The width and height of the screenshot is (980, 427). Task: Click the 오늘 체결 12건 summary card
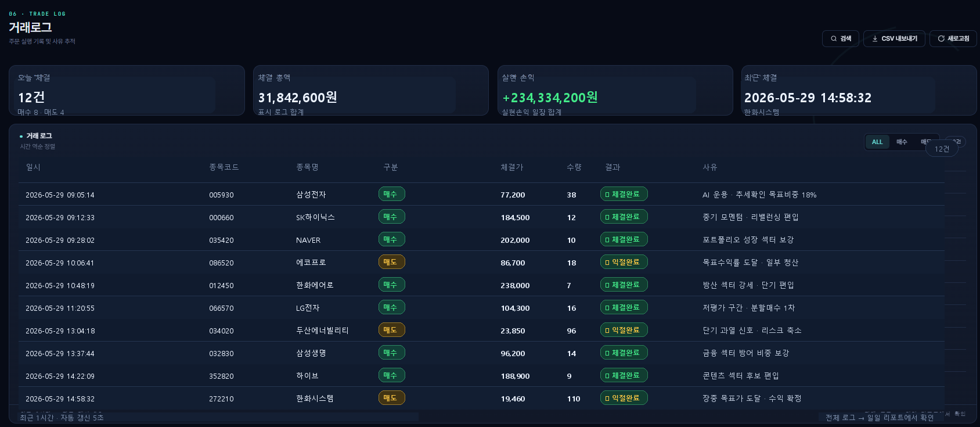pyautogui.click(x=127, y=90)
